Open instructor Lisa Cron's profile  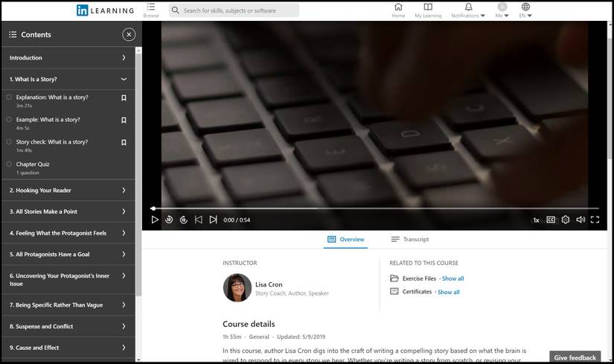[269, 284]
